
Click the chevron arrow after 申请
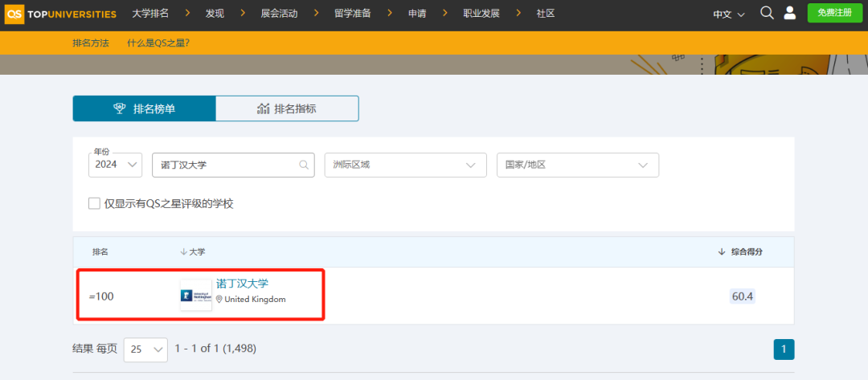445,13
